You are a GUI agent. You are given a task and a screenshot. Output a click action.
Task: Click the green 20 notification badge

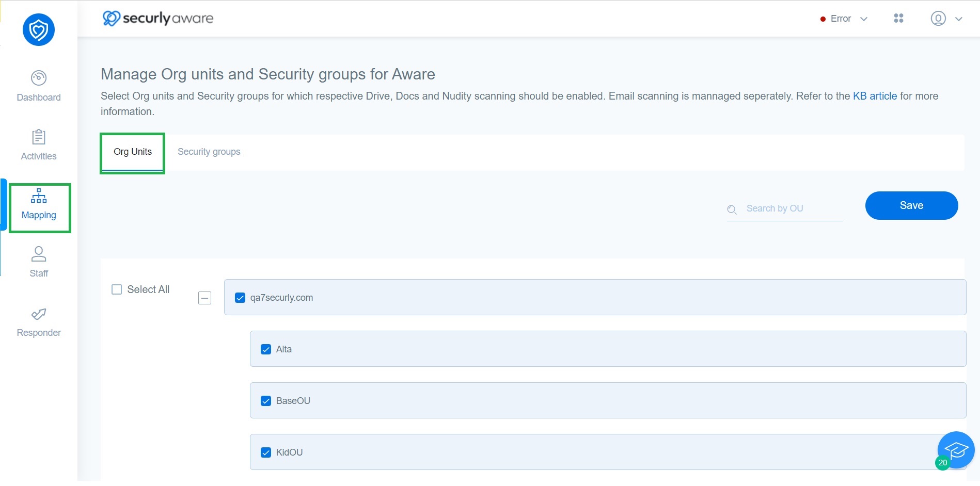pyautogui.click(x=943, y=463)
